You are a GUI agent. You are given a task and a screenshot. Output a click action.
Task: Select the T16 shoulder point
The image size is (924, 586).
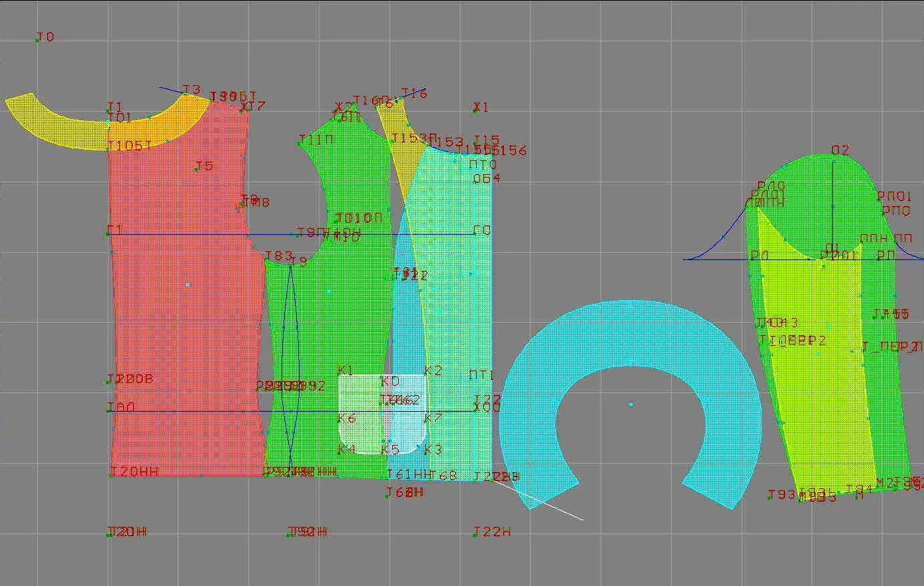click(413, 94)
